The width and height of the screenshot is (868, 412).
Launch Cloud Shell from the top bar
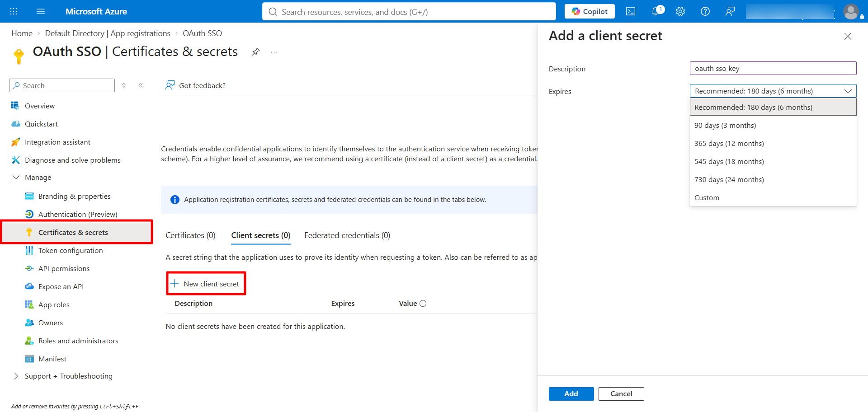click(x=631, y=11)
